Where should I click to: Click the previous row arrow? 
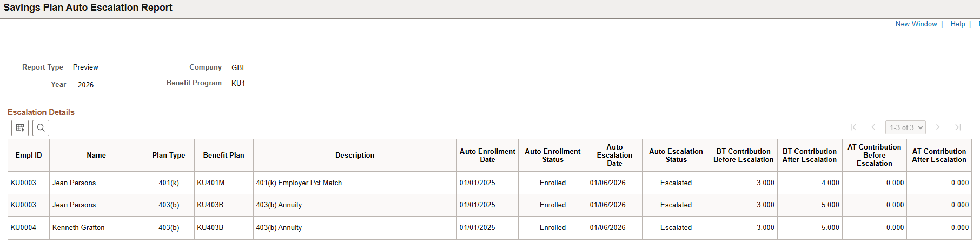pos(873,127)
